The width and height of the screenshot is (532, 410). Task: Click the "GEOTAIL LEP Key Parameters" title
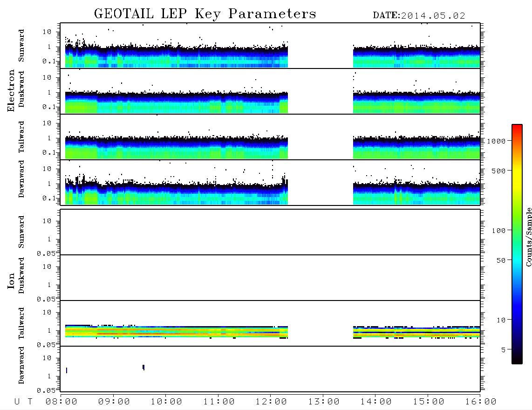[205, 14]
